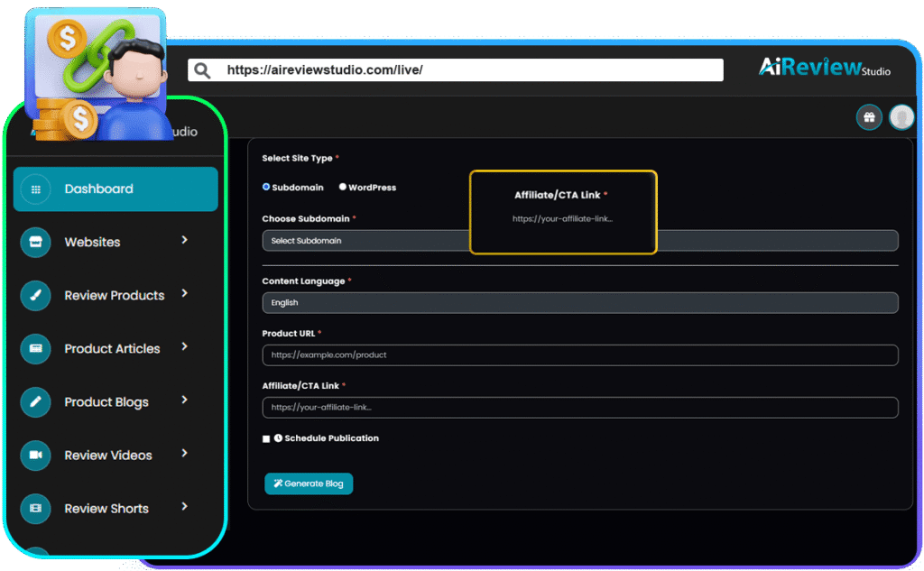Click the Review Products brush icon
Viewport: 924px width, 571px height.
35,296
